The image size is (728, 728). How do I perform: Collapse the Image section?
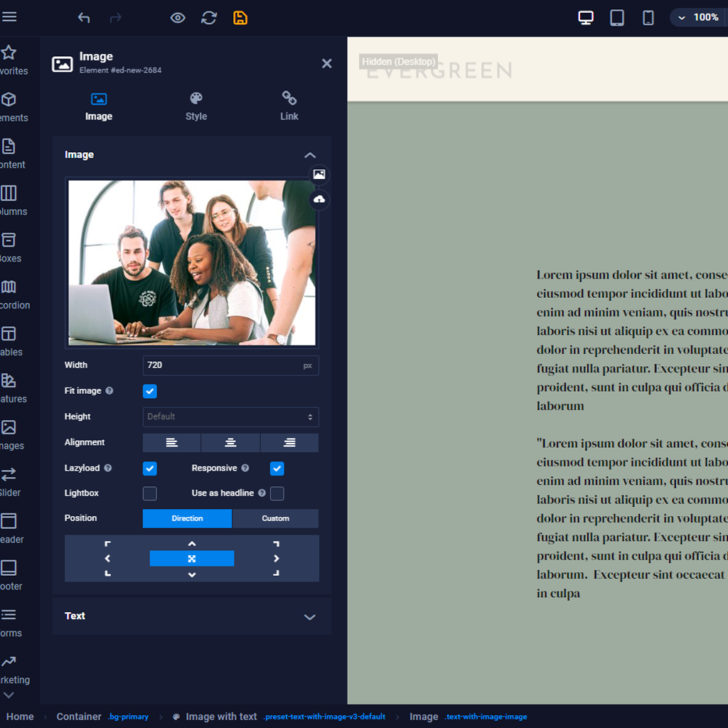(310, 155)
